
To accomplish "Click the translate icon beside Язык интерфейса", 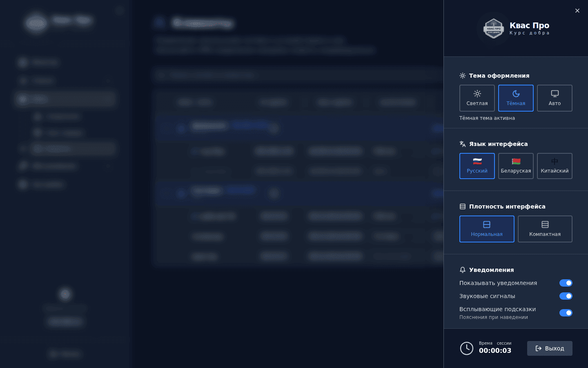I will click(463, 144).
